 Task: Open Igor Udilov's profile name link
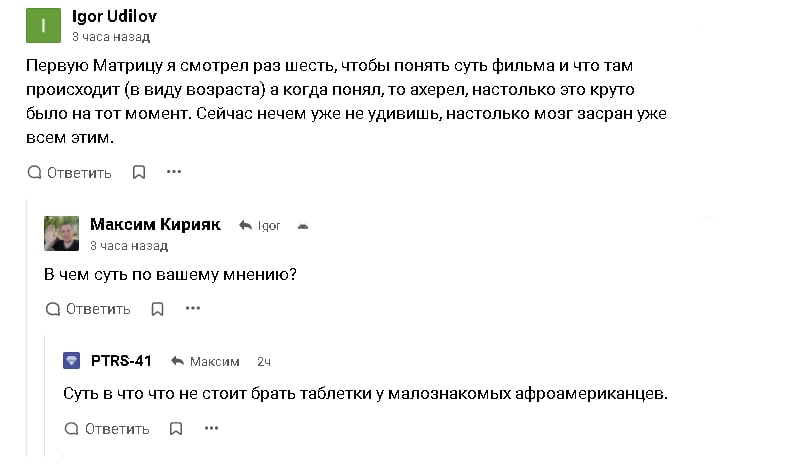pos(115,17)
